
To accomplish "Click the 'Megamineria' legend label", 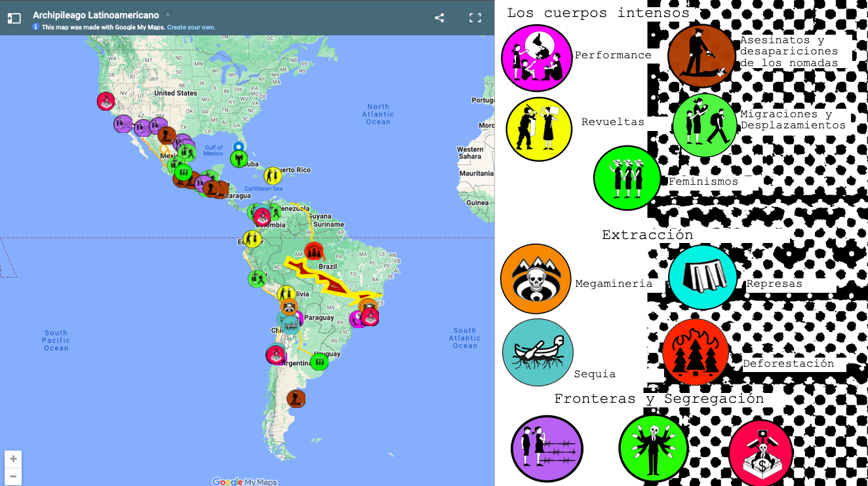I will pyautogui.click(x=614, y=284).
